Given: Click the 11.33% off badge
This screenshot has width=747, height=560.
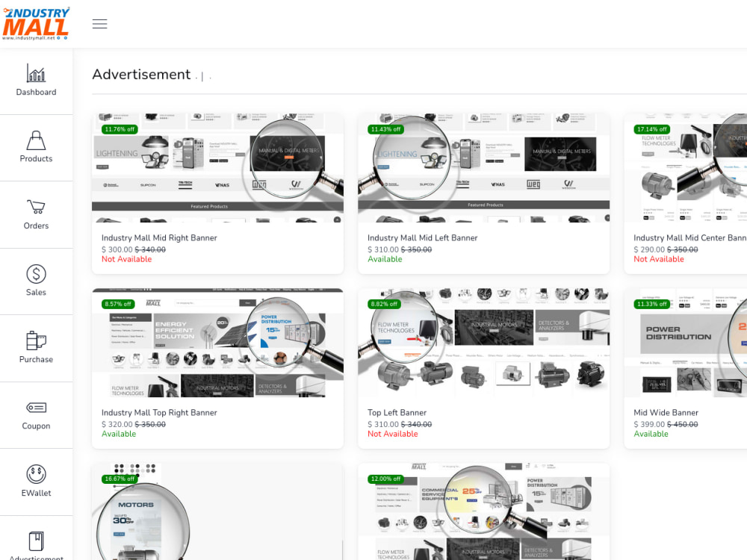Looking at the screenshot, I should coord(651,304).
